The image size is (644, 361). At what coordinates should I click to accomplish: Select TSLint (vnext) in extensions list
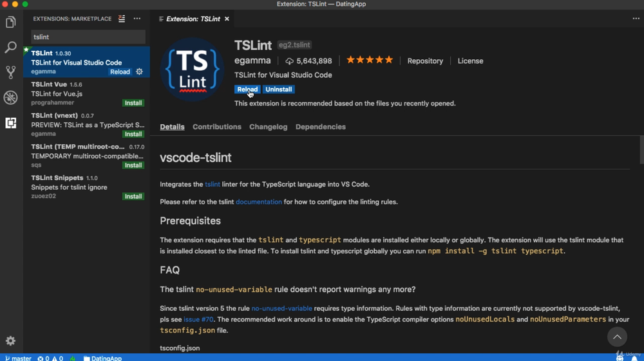[87, 124]
